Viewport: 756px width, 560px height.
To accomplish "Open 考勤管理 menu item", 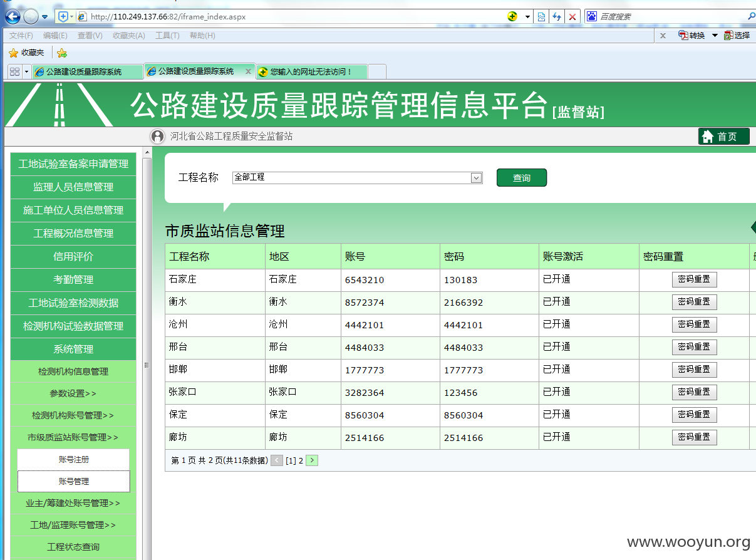I will 73,280.
